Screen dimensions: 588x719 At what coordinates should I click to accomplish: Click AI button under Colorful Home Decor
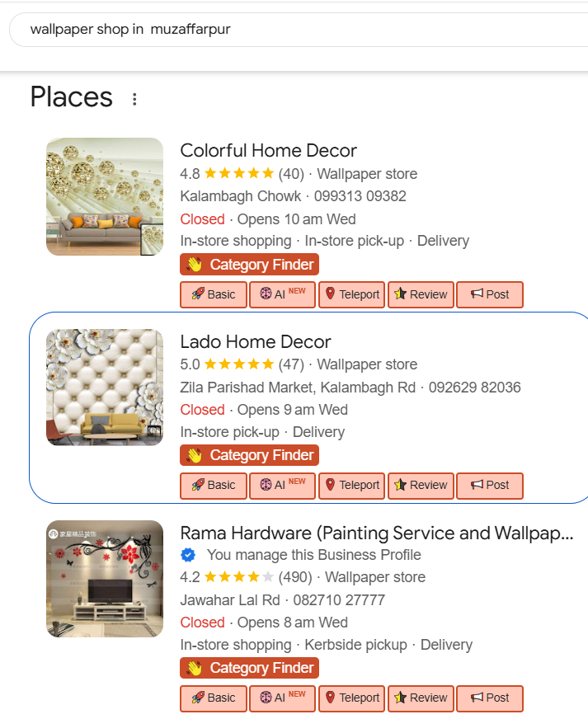(x=282, y=294)
